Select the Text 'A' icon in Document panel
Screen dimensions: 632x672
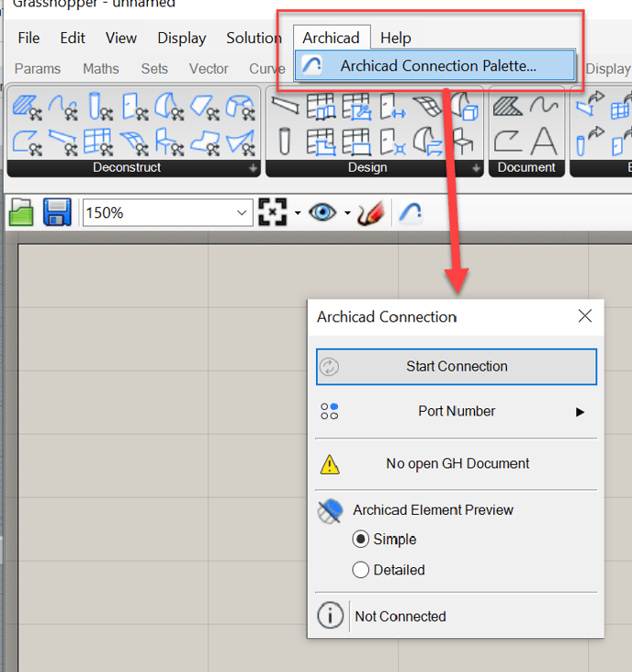(x=544, y=141)
